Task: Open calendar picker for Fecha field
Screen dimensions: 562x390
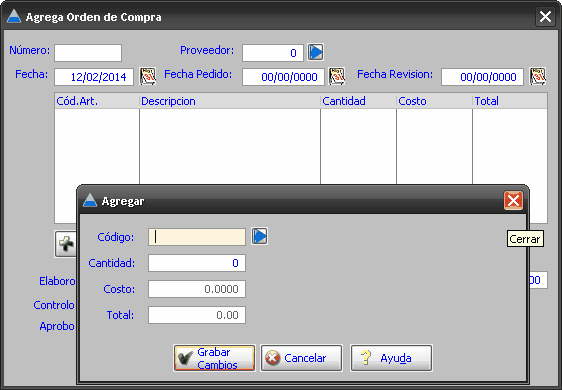Action: point(148,76)
